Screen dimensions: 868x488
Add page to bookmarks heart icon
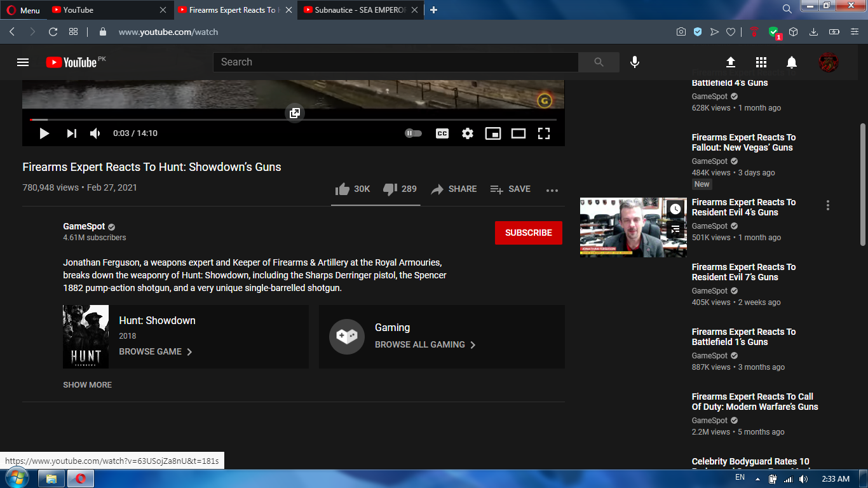(x=731, y=32)
